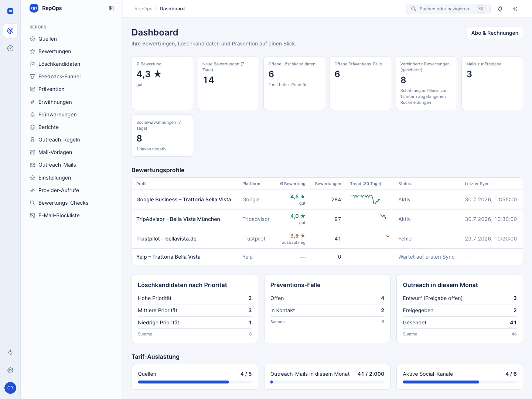The height and width of the screenshot is (399, 532).
Task: Click the Provider-Aufrufe activity icon
Action: (33, 190)
